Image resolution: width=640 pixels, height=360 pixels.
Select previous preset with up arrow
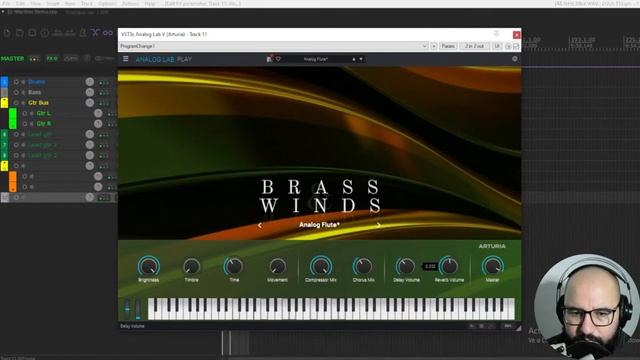(353, 59)
